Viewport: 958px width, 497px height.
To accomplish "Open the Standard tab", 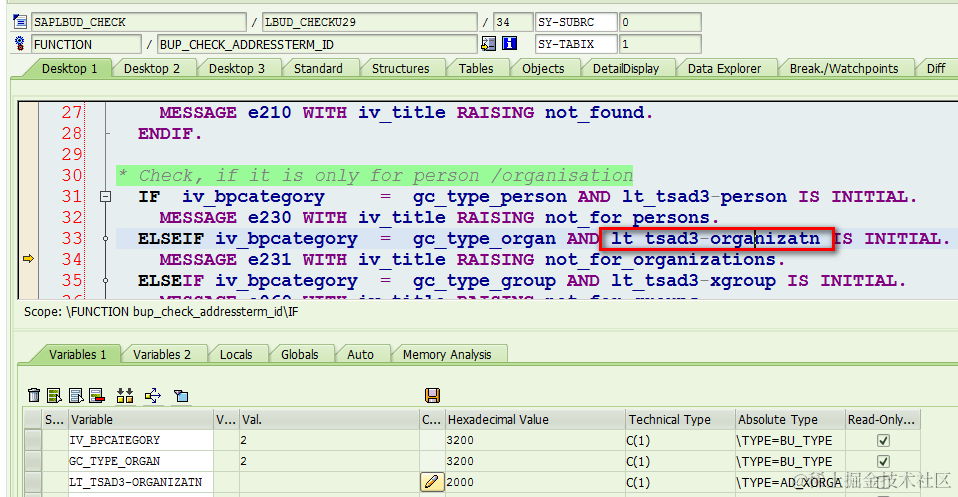I will click(x=318, y=68).
